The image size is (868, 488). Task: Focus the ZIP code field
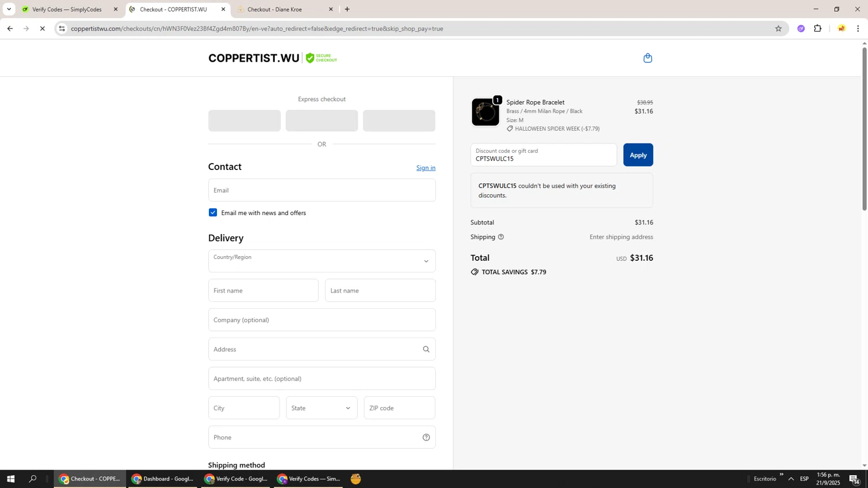tap(399, 408)
